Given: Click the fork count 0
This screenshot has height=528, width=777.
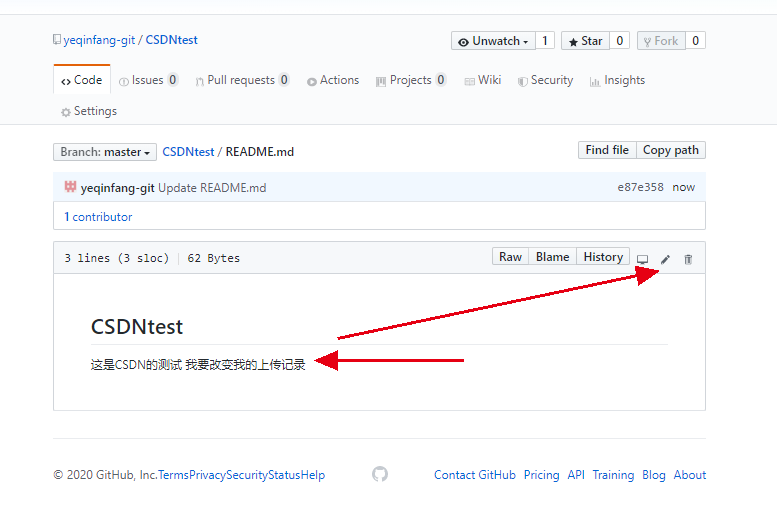Looking at the screenshot, I should pyautogui.click(x=695, y=41).
